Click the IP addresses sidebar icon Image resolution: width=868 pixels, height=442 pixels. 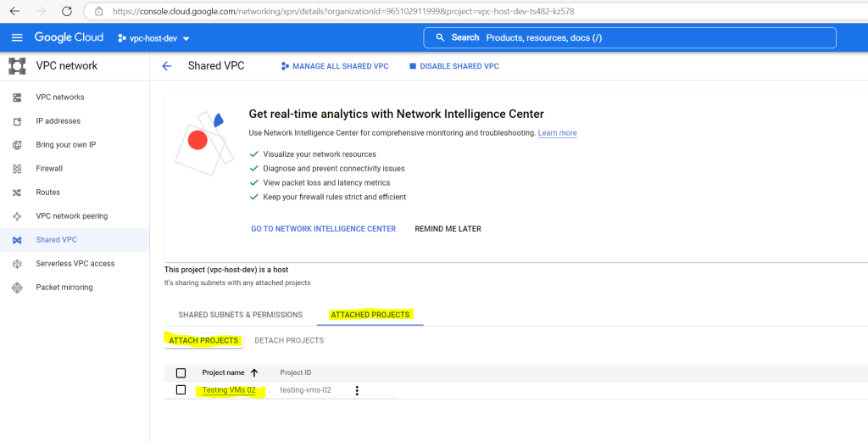(17, 121)
